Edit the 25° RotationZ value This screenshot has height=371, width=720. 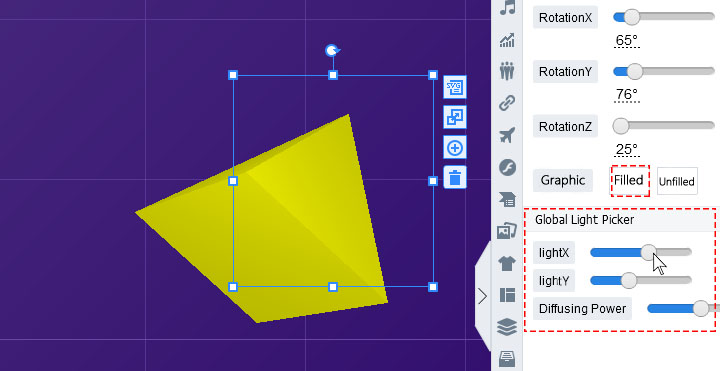click(x=627, y=149)
